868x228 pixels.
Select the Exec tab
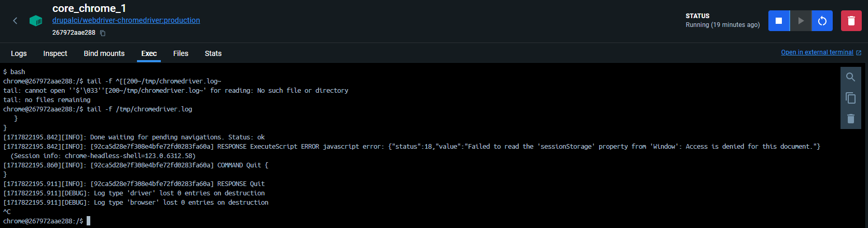click(149, 53)
